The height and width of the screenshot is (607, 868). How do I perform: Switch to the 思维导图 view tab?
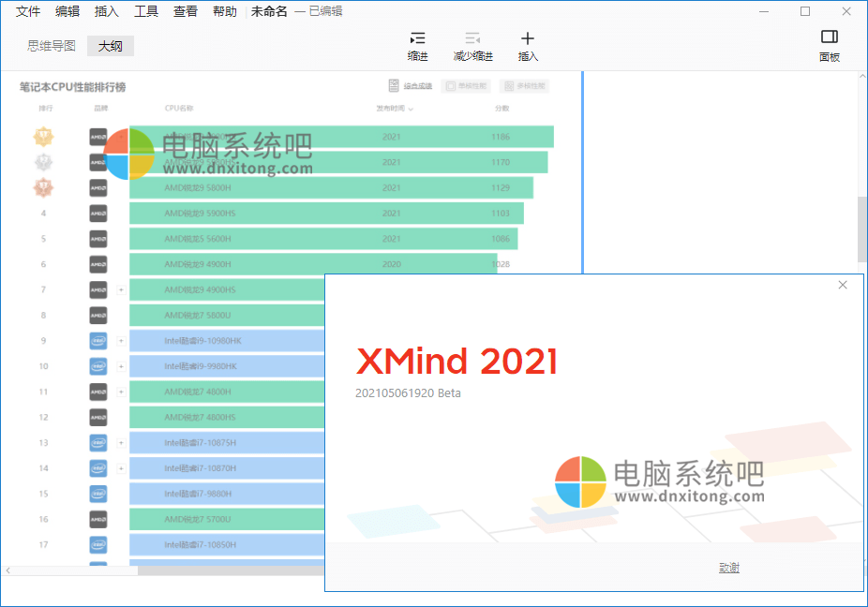(x=52, y=46)
